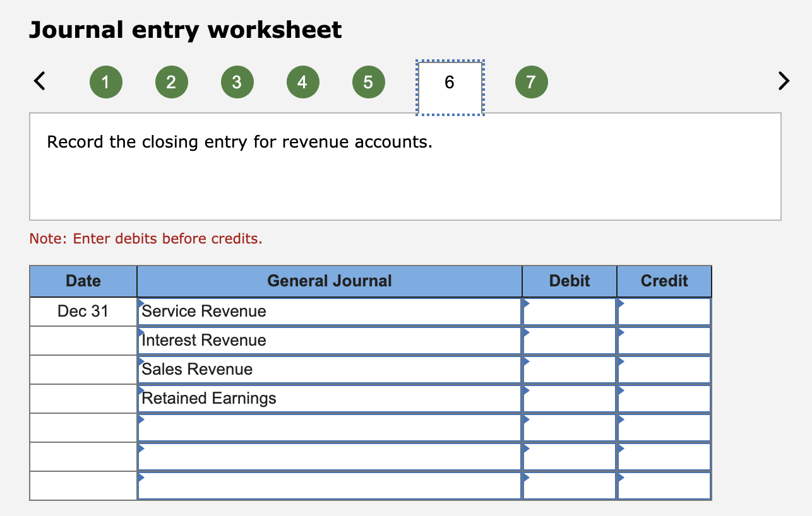Click the Debit cell for Retained Earnings
812x516 pixels.
pyautogui.click(x=570, y=399)
